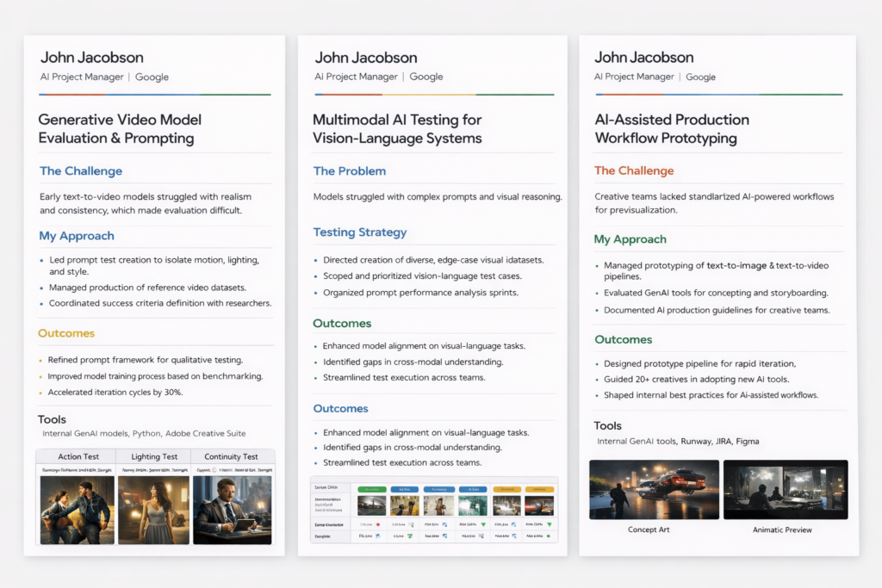
Task: Open the Action Test fighting couple thumbnail
Action: click(x=78, y=510)
